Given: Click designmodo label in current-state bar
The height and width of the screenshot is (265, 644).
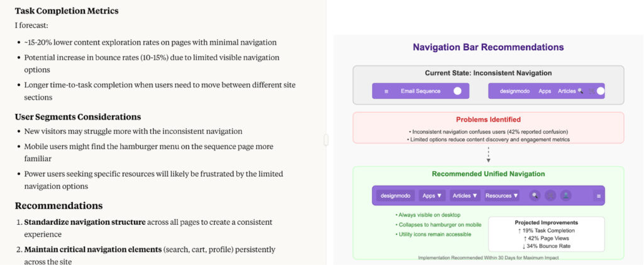Looking at the screenshot, I should (516, 91).
